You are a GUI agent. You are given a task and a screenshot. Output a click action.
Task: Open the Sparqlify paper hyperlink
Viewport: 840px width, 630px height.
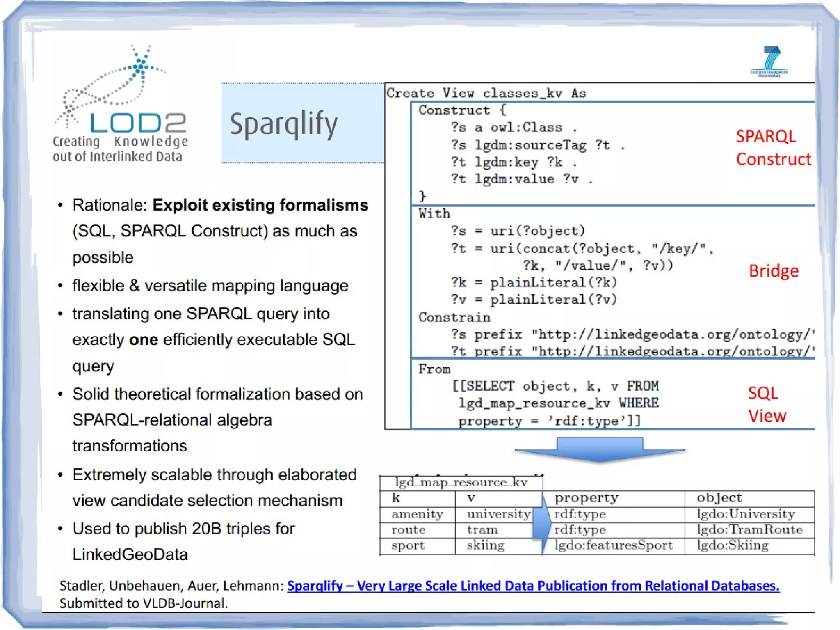(x=533, y=586)
